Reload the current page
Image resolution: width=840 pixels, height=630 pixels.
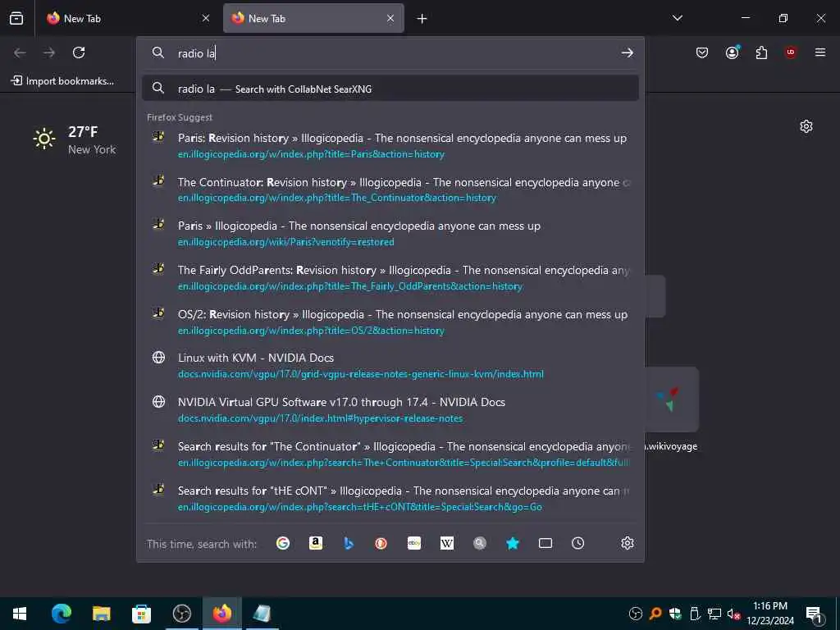pos(79,52)
